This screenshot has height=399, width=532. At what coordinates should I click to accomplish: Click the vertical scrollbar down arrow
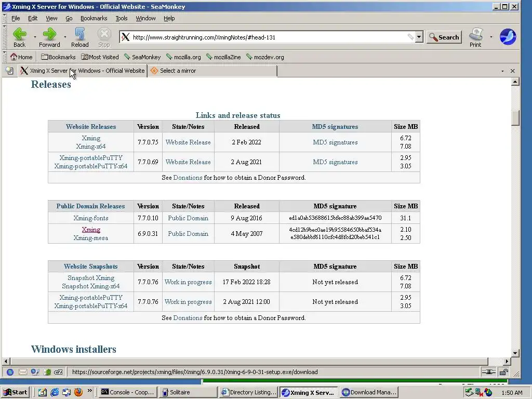(x=515, y=353)
